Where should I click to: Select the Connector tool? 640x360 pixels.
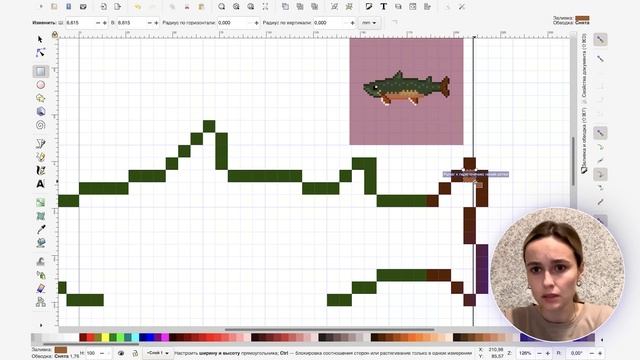pyautogui.click(x=40, y=302)
